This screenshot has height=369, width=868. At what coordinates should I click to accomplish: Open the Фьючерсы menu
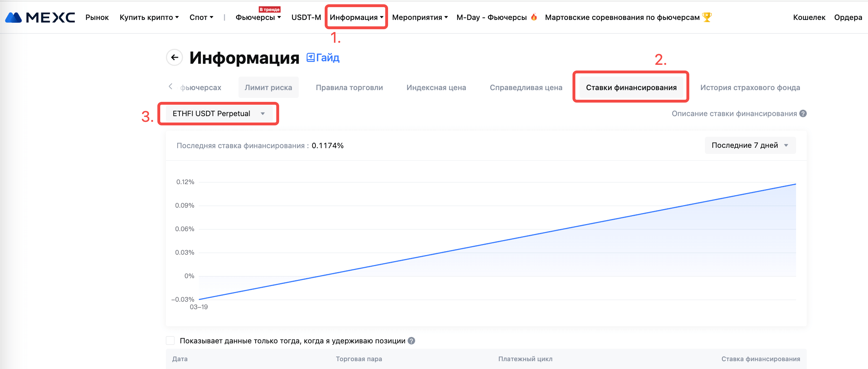(258, 17)
